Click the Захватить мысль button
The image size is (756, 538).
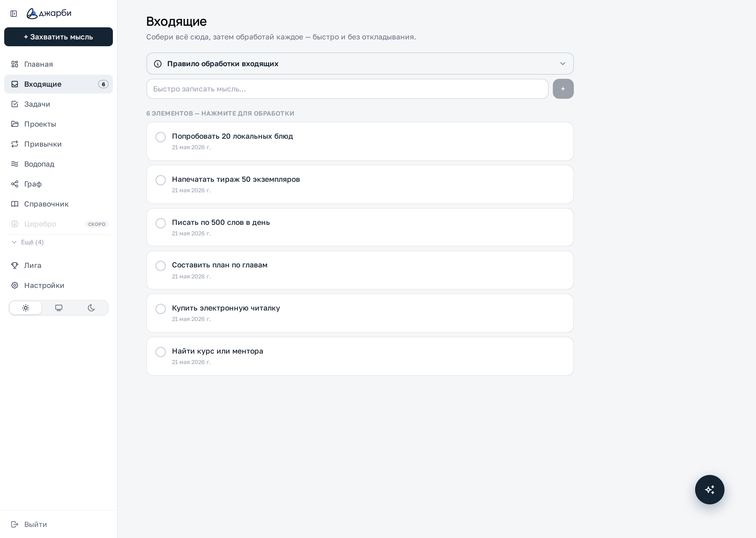coord(59,37)
